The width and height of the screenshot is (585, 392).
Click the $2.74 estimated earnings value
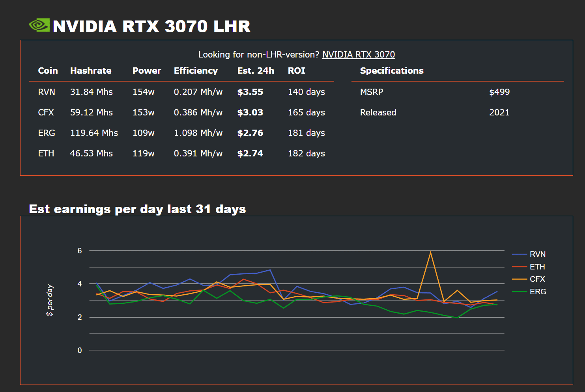click(250, 153)
